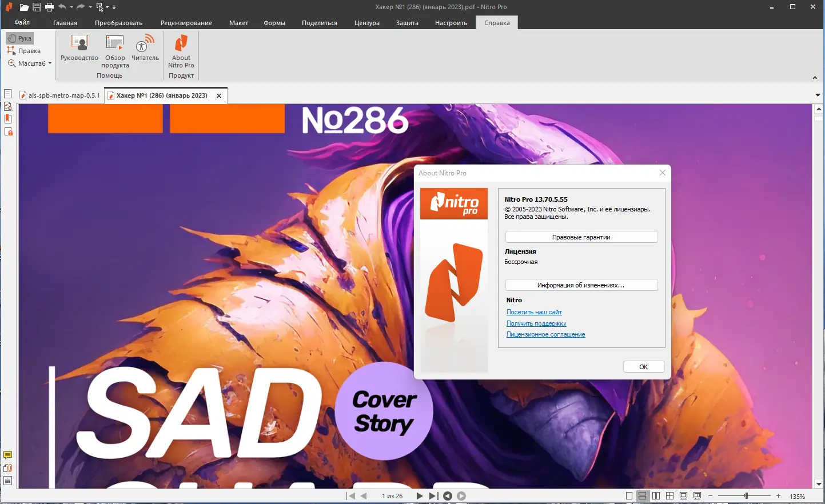825x504 pixels.
Task: Toggle continuous page view
Action: point(643,496)
